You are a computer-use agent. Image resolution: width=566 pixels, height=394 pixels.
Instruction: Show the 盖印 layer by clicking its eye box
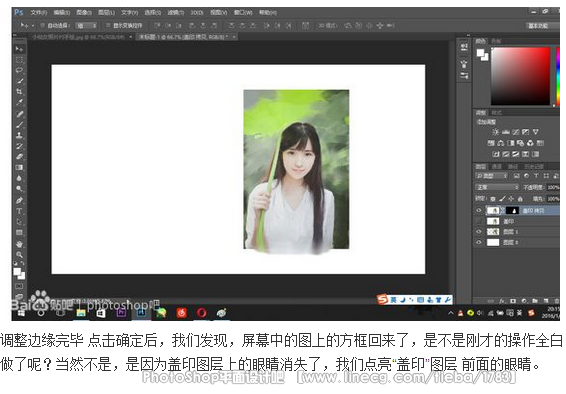tap(479, 221)
